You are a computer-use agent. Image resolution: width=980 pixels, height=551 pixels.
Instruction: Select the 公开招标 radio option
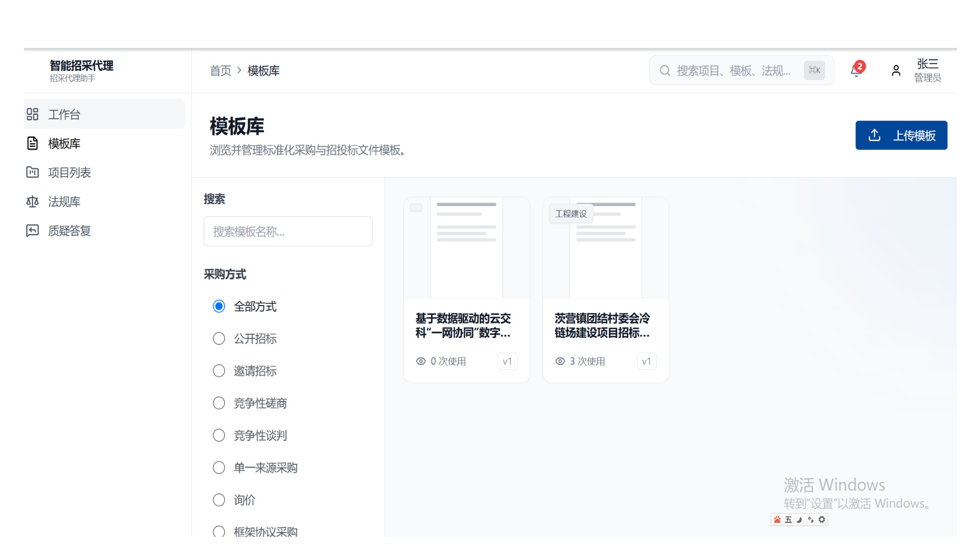tap(219, 338)
